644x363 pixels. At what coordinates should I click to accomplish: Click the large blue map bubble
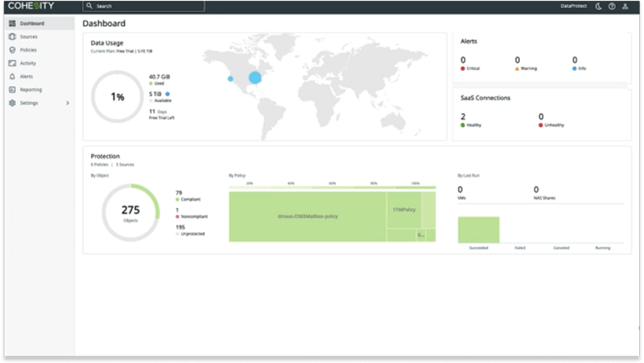255,77
